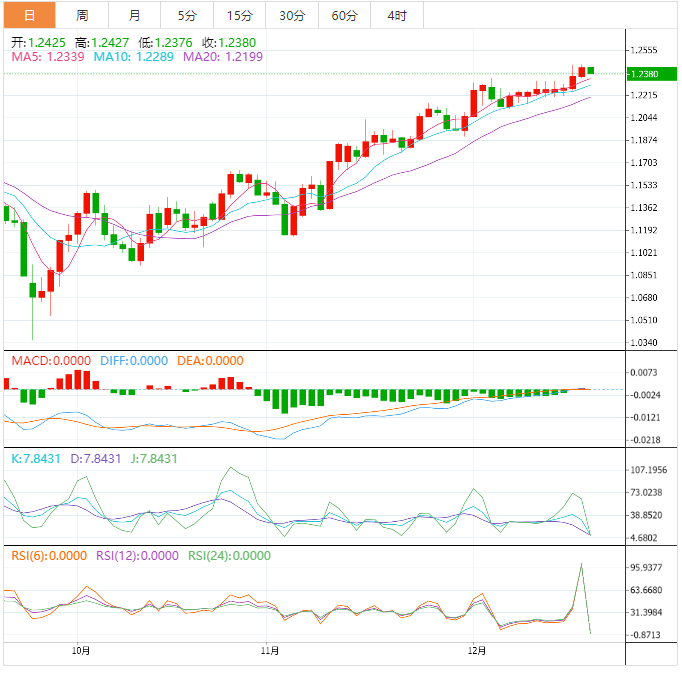Open the 月 (monthly) timeframe tab
This screenshot has height=673, width=682.
(x=134, y=15)
